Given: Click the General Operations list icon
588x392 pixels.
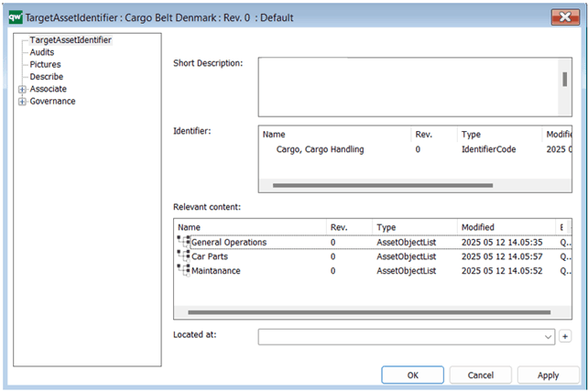Looking at the screenshot, I should [182, 243].
